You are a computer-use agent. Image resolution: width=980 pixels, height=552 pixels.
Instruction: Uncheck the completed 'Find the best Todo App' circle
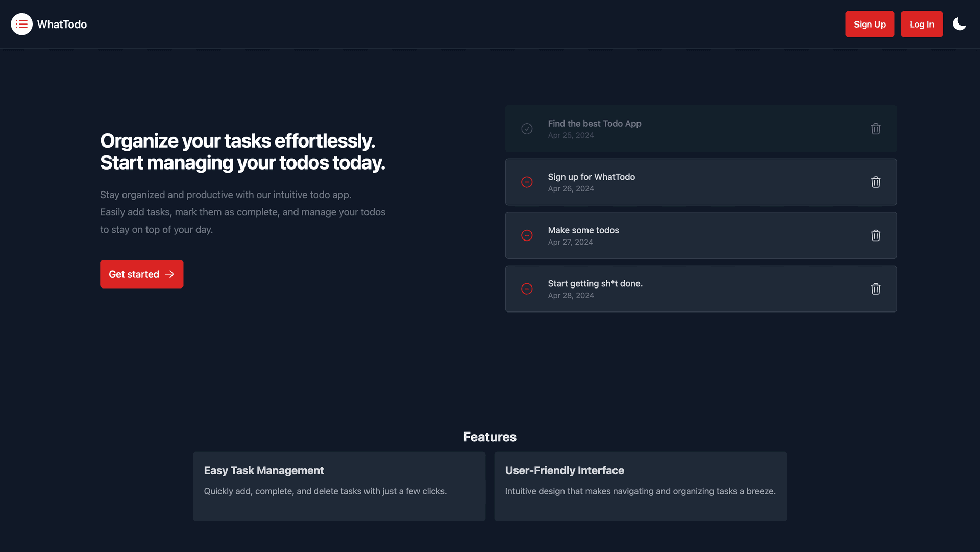(527, 129)
